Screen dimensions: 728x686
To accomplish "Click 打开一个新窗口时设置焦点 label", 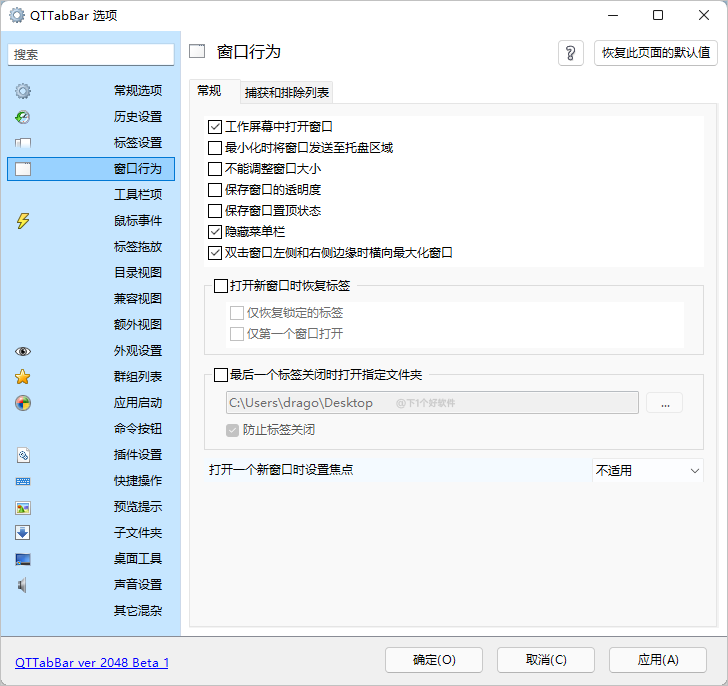I will (x=281, y=470).
